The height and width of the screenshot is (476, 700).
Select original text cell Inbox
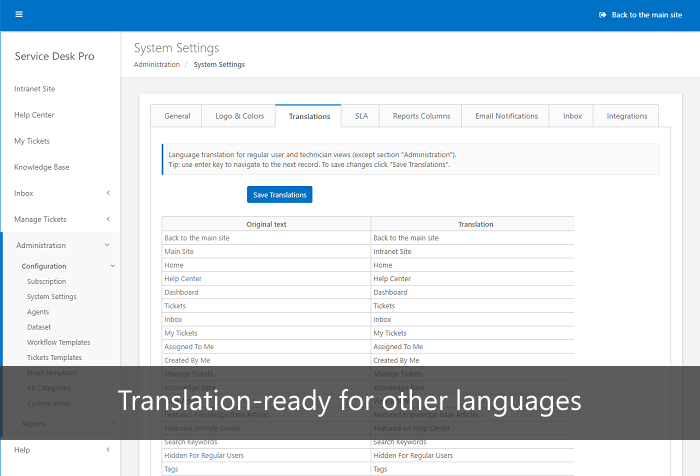pos(266,320)
